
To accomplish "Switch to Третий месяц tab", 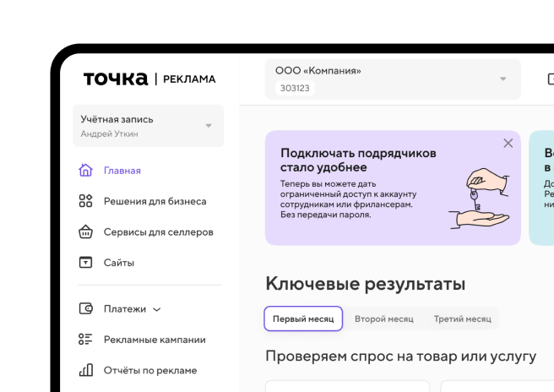I will pyautogui.click(x=463, y=318).
